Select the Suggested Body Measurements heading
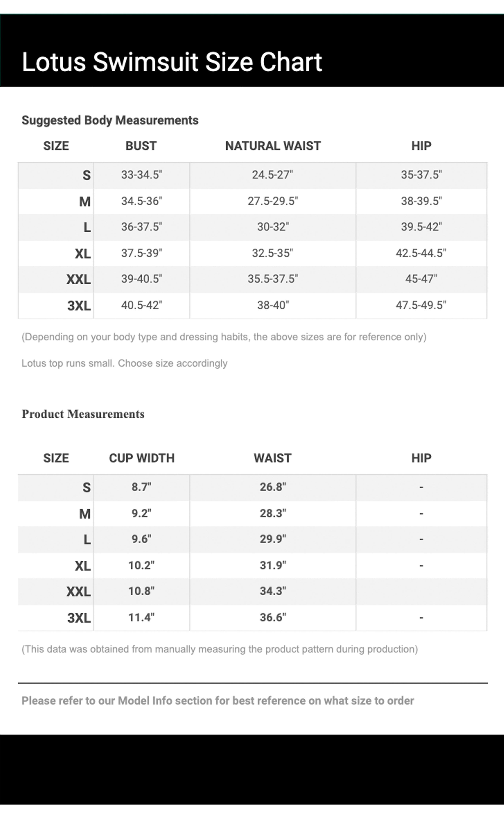The width and height of the screenshot is (504, 819). pyautogui.click(x=110, y=121)
